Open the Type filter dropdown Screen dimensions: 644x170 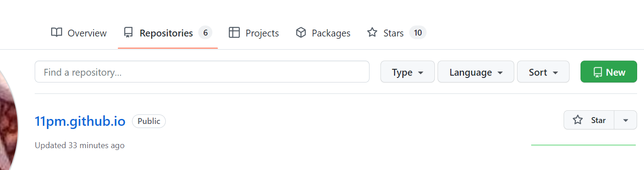(x=407, y=72)
